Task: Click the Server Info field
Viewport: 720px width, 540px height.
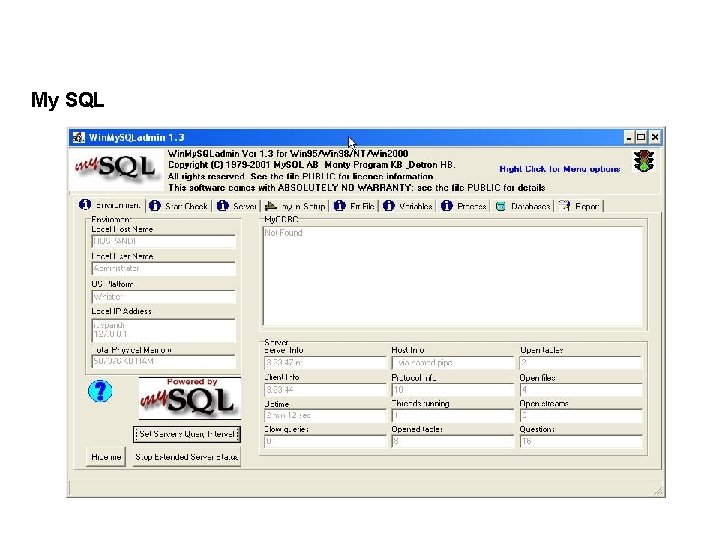Action: (x=325, y=363)
